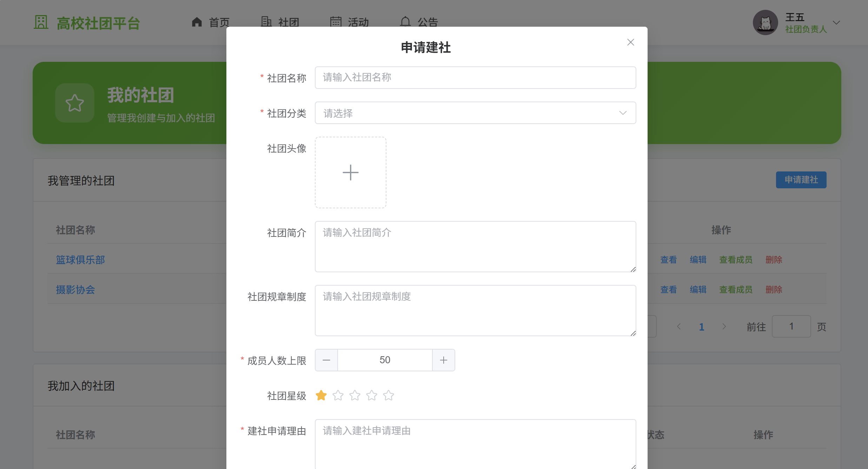
Task: Set 社团星级 to three stars
Action: (355, 396)
